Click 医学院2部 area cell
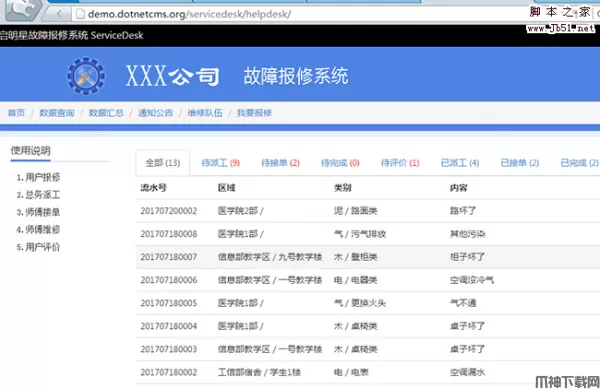The height and width of the screenshot is (389, 600). pyautogui.click(x=241, y=211)
